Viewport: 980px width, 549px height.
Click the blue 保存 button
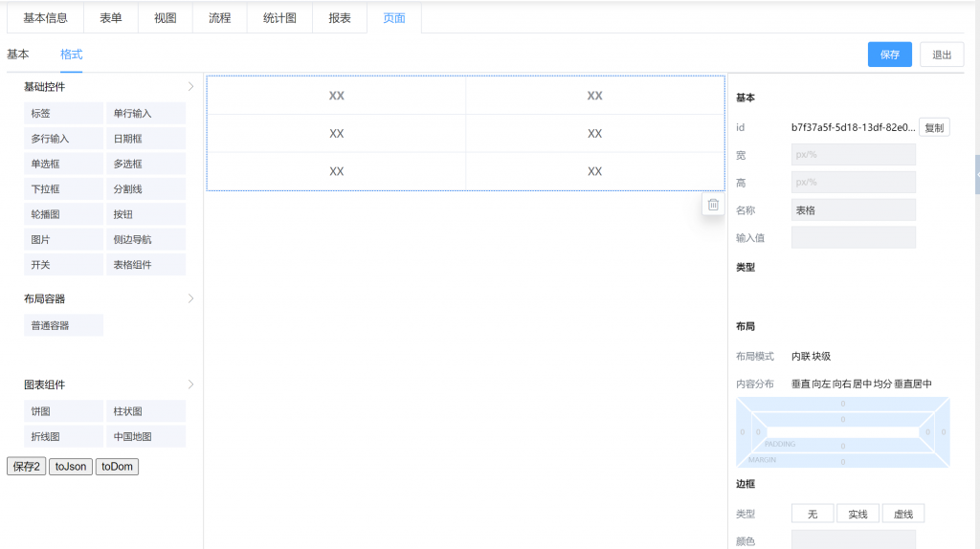[890, 55]
